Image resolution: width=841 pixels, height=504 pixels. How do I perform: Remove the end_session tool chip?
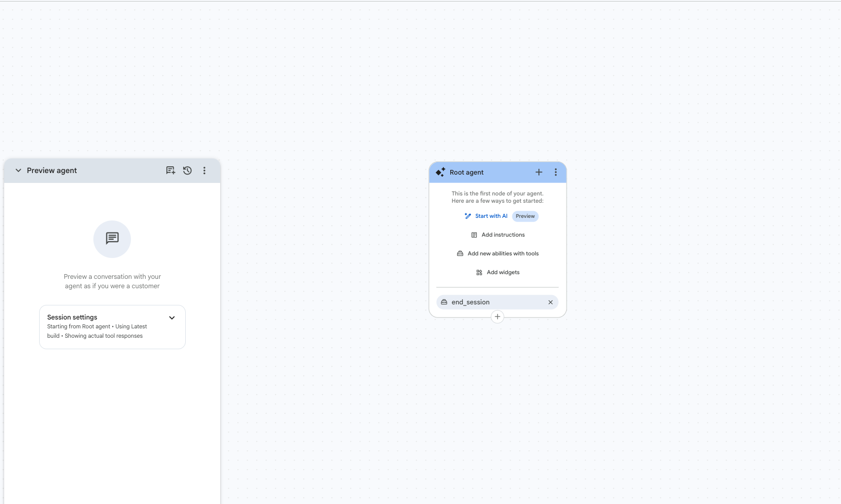(550, 302)
